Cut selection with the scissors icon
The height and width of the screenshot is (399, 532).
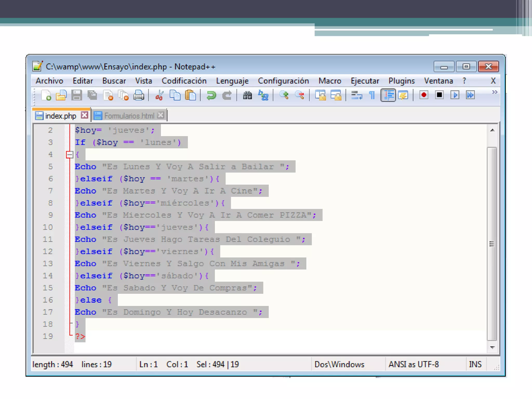[159, 95]
